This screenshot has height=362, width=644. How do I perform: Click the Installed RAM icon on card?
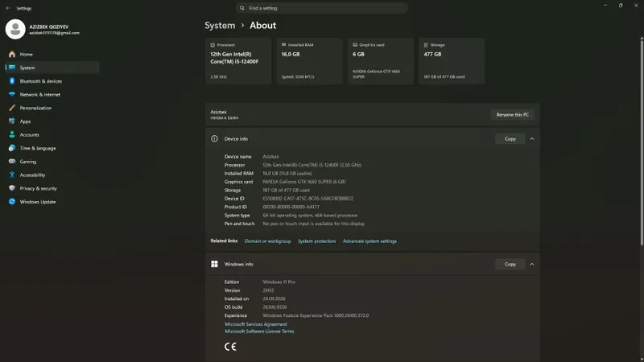284,45
